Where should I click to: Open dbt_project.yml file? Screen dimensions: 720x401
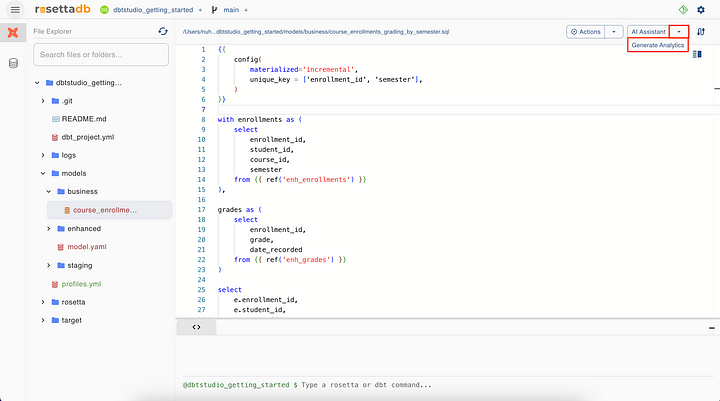point(88,137)
